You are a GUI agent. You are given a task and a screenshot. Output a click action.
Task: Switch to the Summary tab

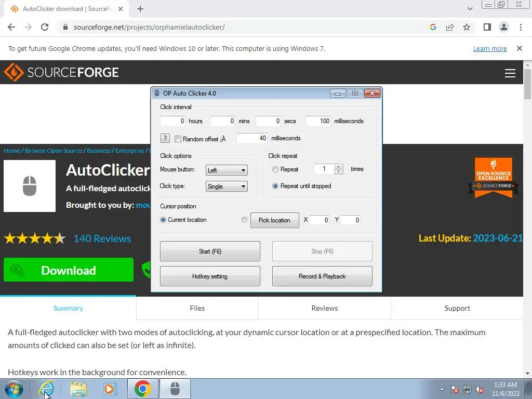coord(68,308)
